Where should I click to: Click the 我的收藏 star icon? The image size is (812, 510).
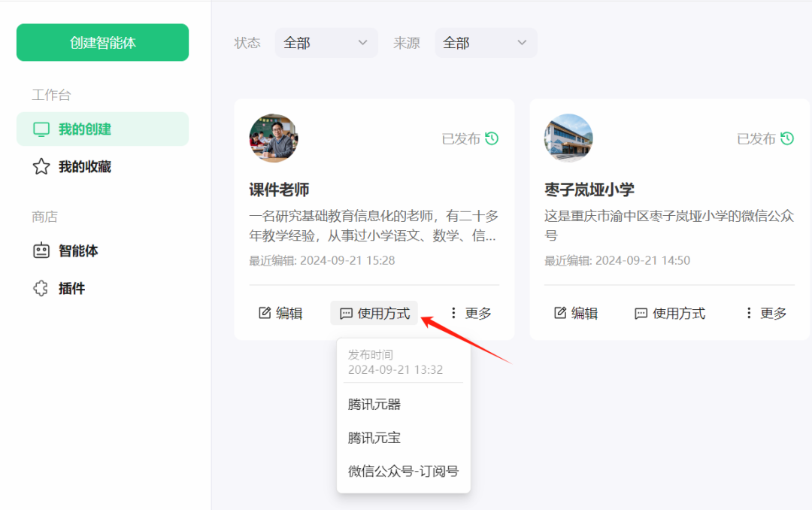pyautogui.click(x=41, y=167)
